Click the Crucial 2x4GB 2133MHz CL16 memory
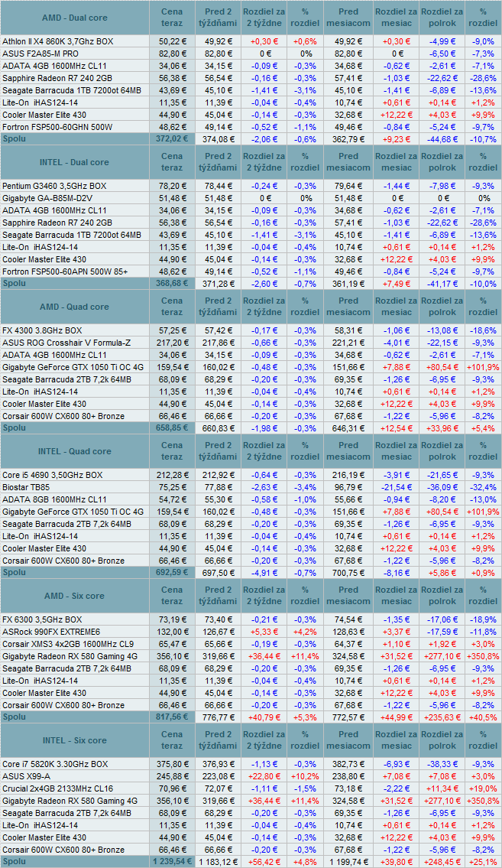502x868 pixels. [x=58, y=788]
